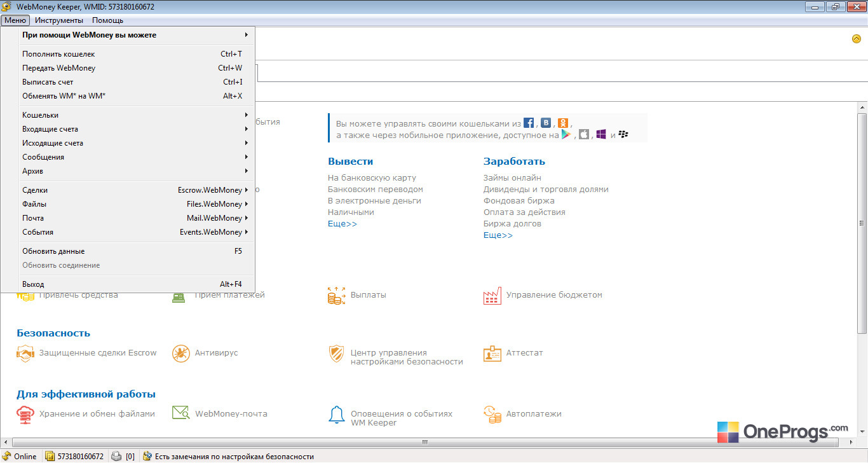Screen dimensions: 868x463
Task: Click the WMID badge icon in status bar
Action: tap(50, 456)
